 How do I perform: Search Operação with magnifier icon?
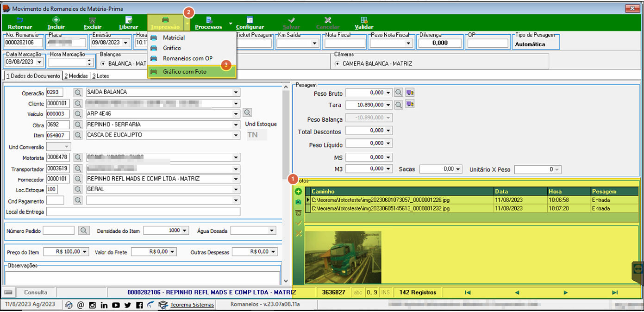[x=78, y=92]
